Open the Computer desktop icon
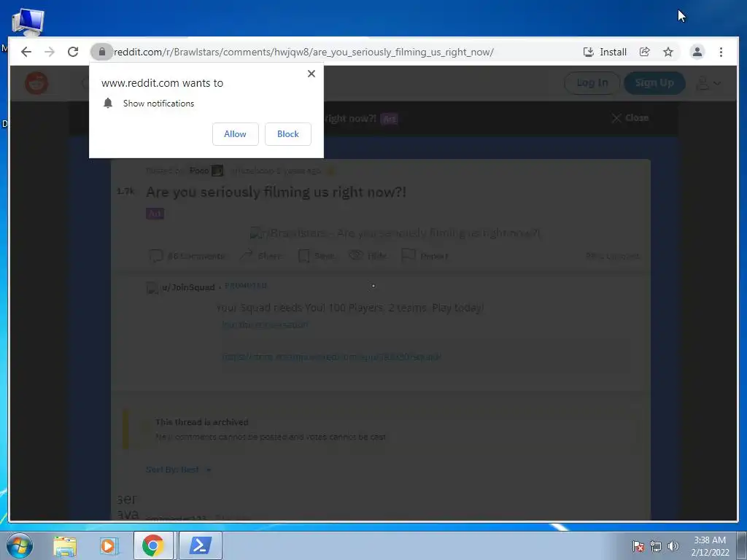This screenshot has height=560, width=747. point(28,23)
